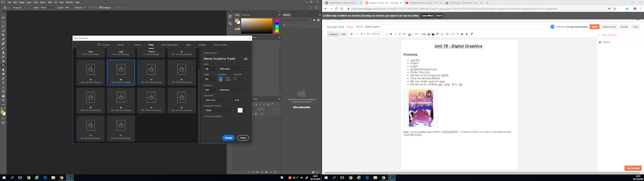Click the Create button
This screenshot has height=181, width=644.
coord(228,138)
